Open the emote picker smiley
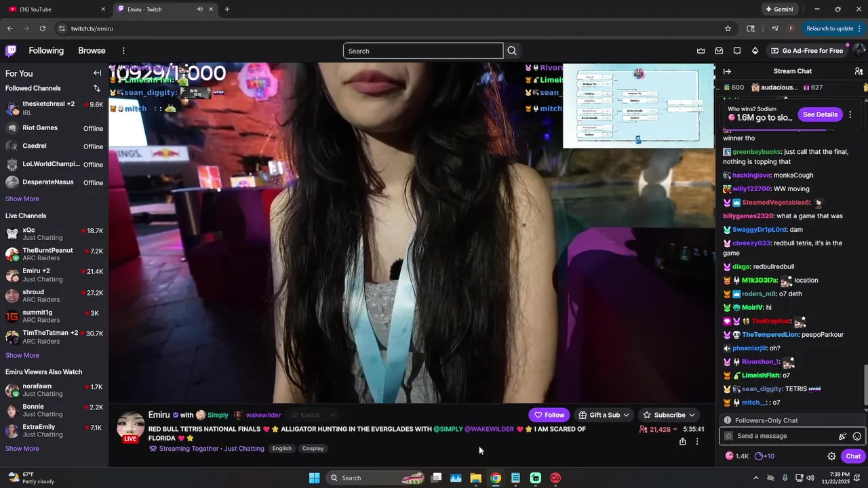Image resolution: width=868 pixels, height=488 pixels. [x=857, y=436]
